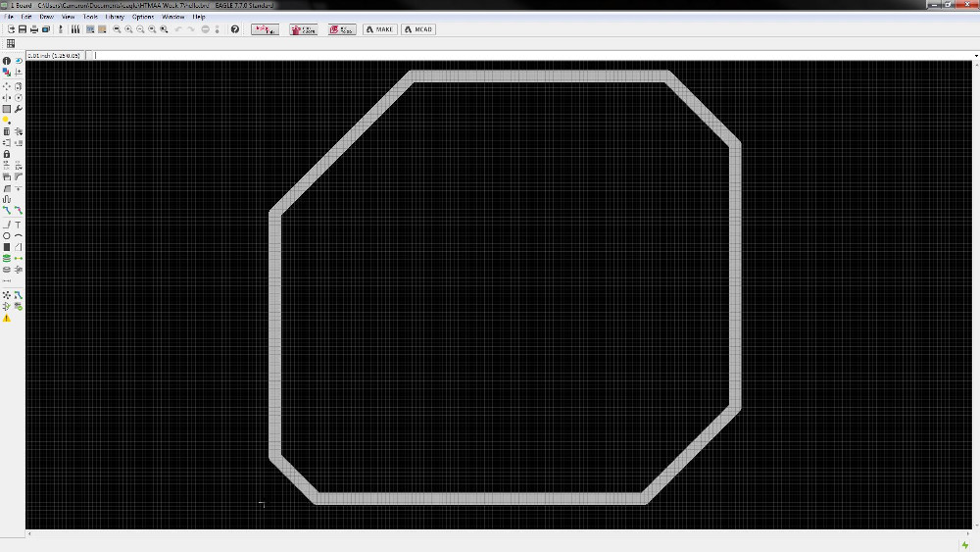Open the Tools menu

90,17
